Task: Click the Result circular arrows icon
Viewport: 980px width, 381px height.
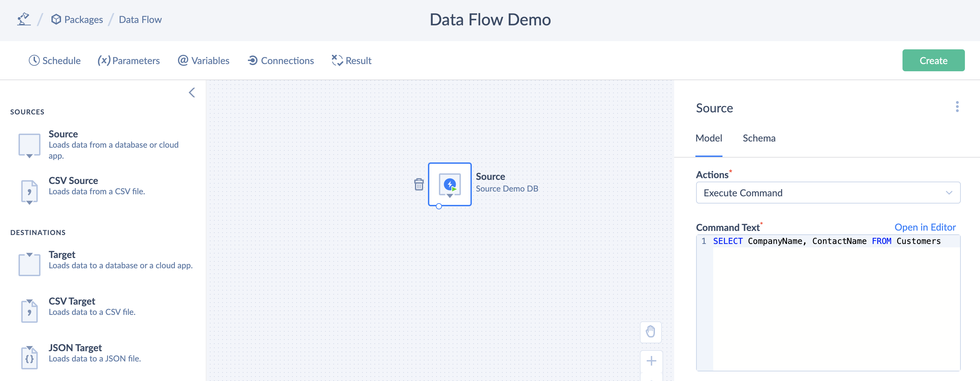Action: tap(337, 60)
